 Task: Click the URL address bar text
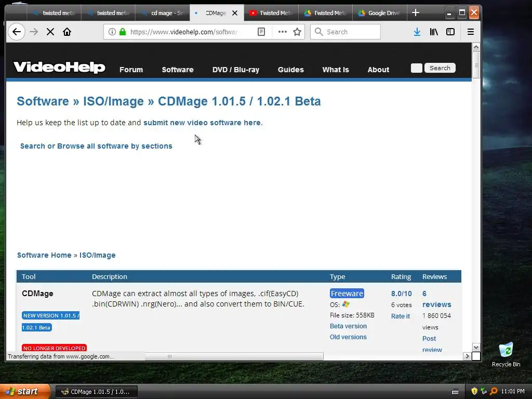pos(183,32)
